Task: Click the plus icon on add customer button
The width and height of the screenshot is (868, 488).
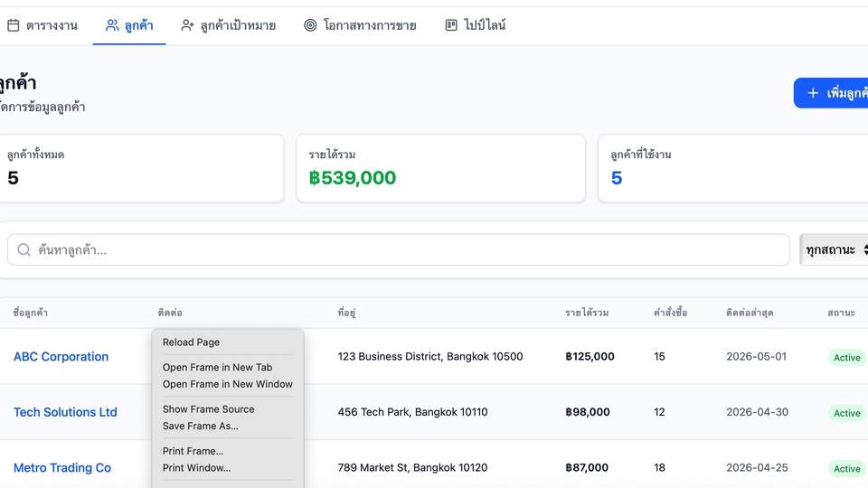Action: (x=813, y=93)
